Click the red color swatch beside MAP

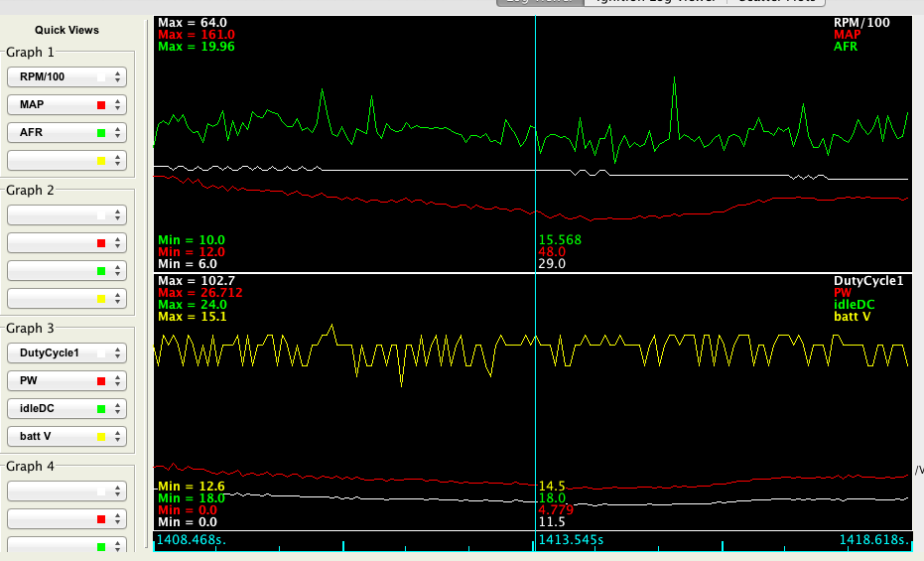[101, 104]
